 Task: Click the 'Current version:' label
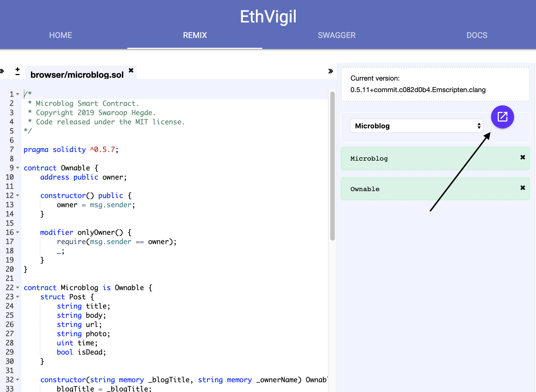click(375, 78)
